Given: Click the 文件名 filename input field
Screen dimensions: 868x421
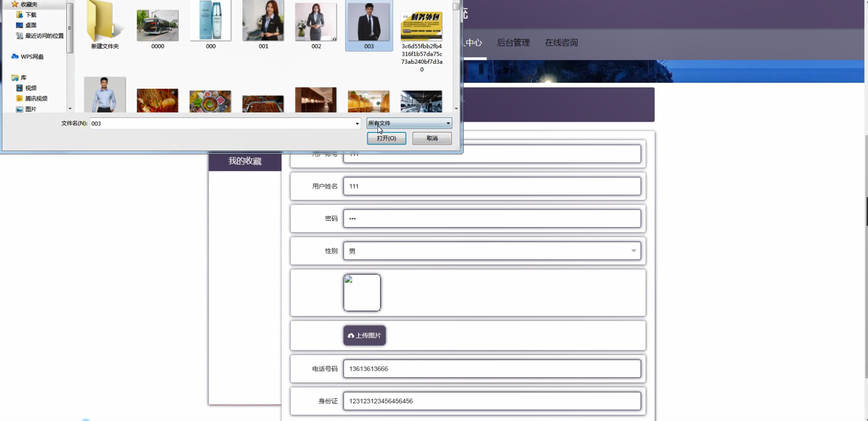Looking at the screenshot, I should click(x=222, y=123).
